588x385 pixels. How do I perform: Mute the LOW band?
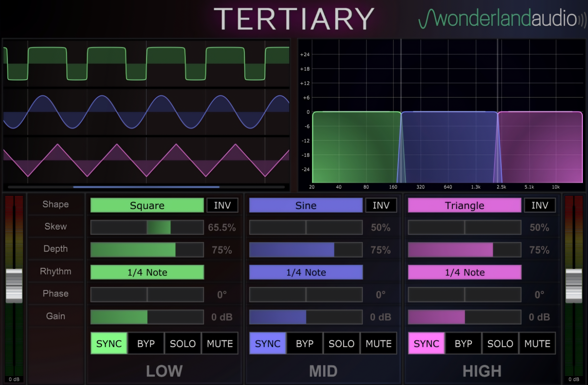point(220,343)
